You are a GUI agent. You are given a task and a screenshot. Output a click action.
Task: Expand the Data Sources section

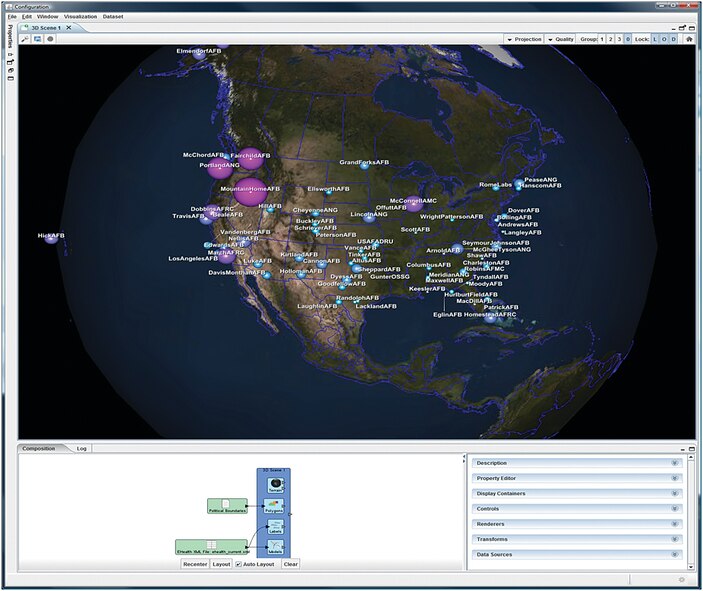pyautogui.click(x=577, y=554)
